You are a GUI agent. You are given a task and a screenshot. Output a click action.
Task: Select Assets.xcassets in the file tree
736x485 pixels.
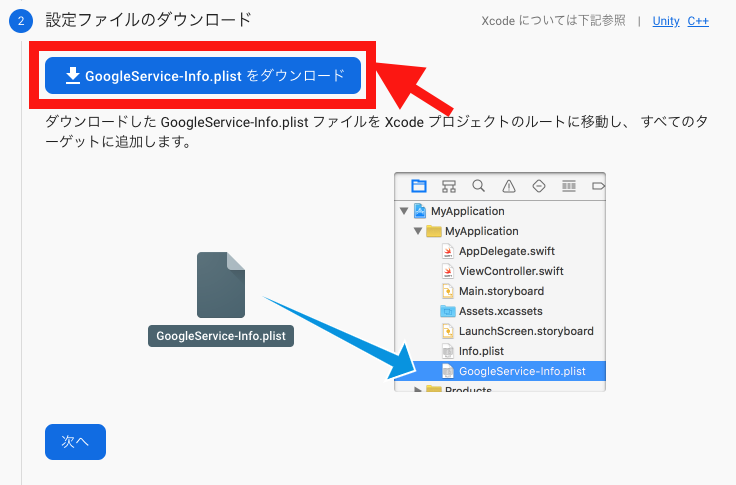(x=500, y=311)
